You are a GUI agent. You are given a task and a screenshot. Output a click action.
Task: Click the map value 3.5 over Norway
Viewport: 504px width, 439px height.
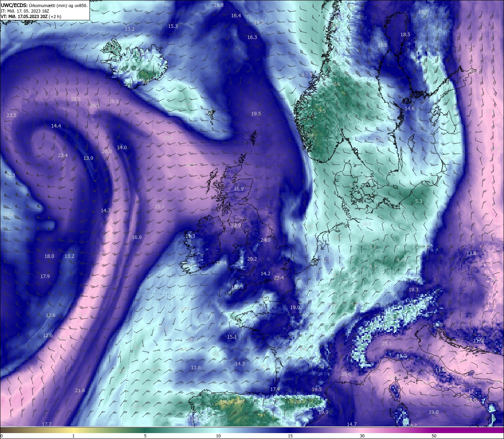(322, 111)
